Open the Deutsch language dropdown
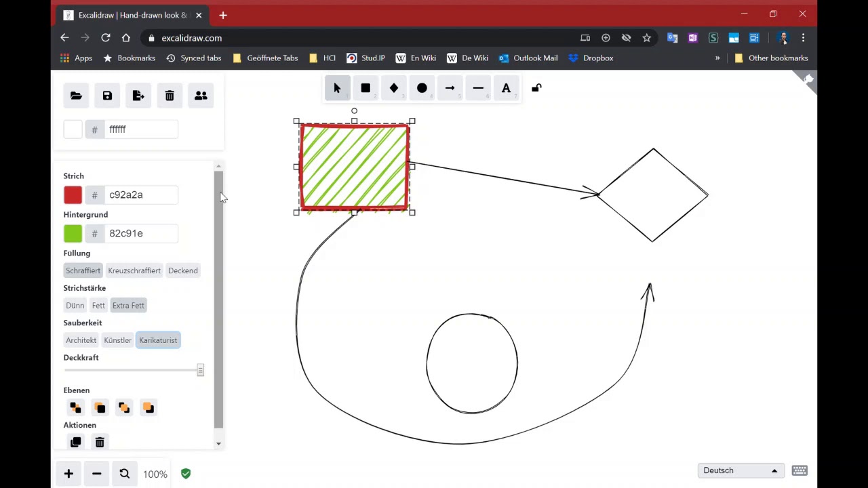 [741, 470]
